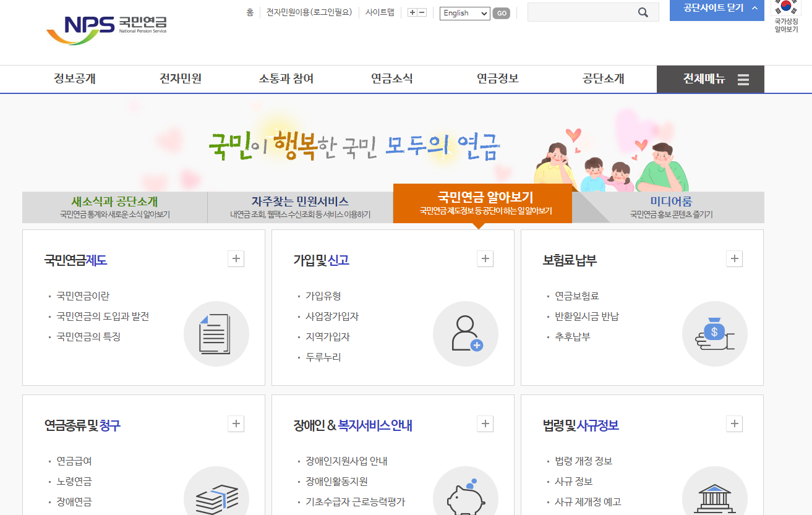Screen dimensions: 812x515
Task: Click into the search input field
Action: click(581, 12)
